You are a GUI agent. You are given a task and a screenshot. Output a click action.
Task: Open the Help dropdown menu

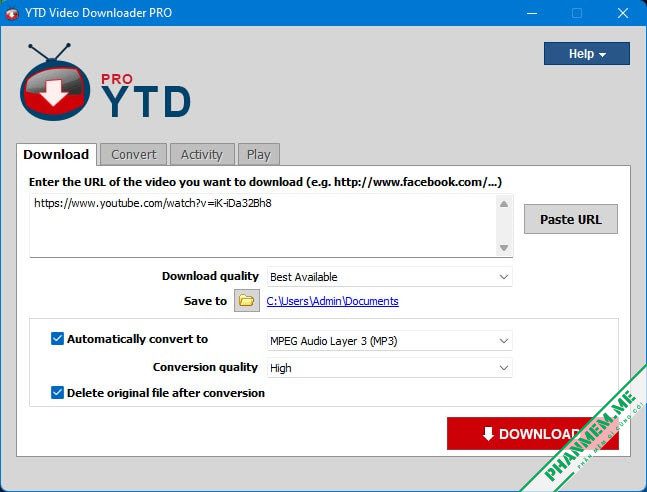tap(587, 54)
